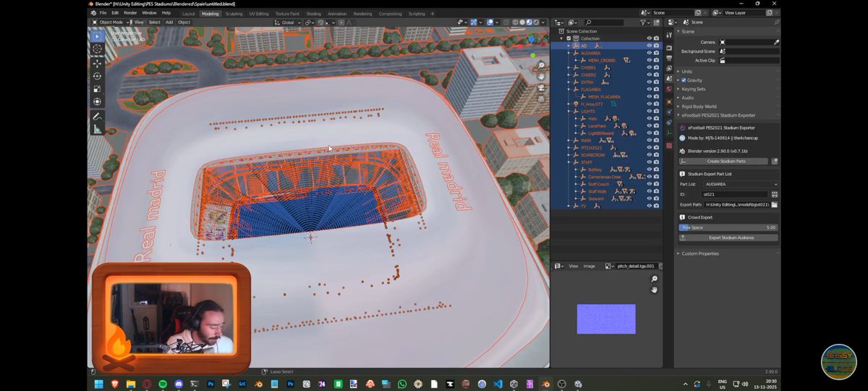The width and height of the screenshot is (868, 391).
Task: Click Export Stadium Audiarea button
Action: click(x=729, y=237)
